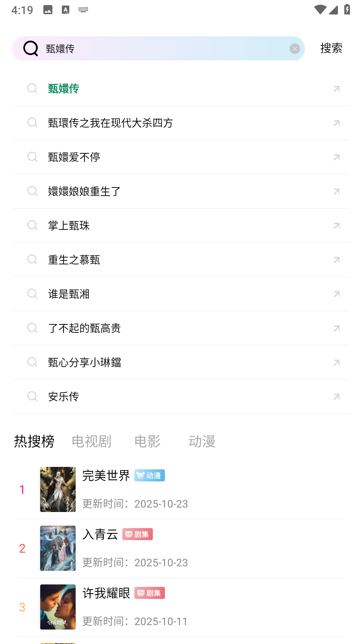Tap the fill arrow beside 甄嬛爱不停
This screenshot has width=362, height=644.
coord(337,157)
